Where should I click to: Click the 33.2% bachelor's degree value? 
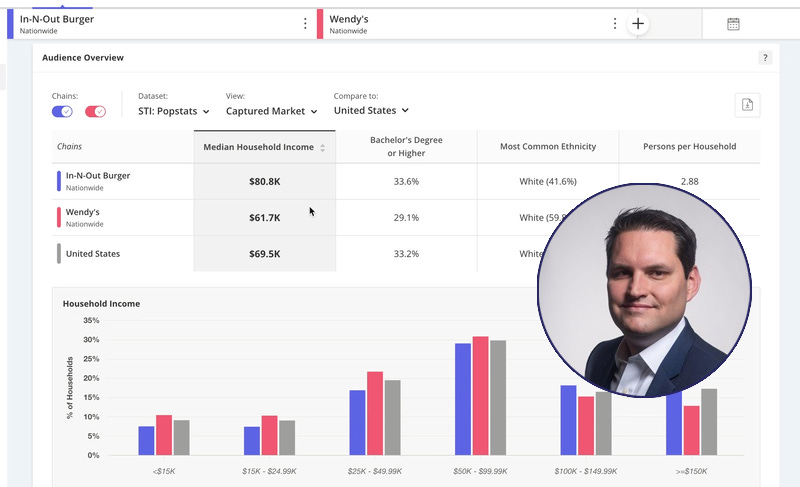406,253
